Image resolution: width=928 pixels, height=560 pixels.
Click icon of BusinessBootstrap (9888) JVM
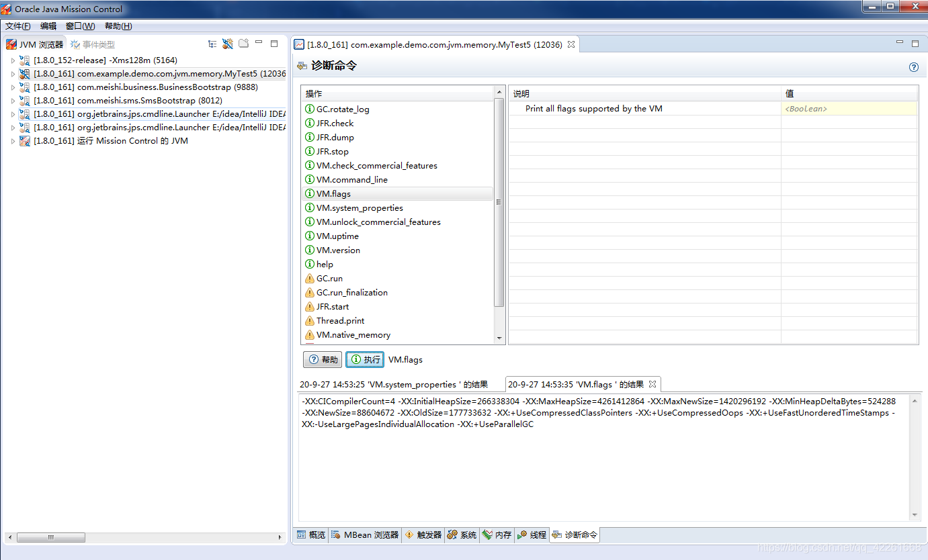point(25,87)
